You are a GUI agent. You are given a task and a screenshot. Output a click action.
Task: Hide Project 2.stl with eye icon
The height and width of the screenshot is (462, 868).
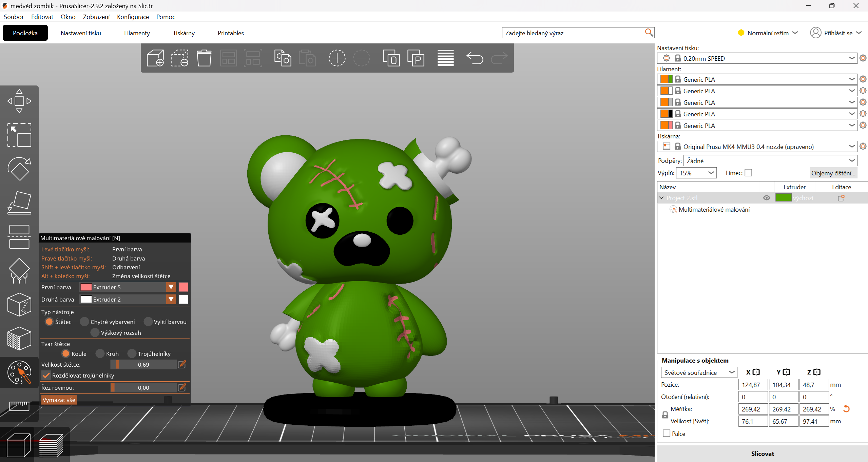coord(766,198)
